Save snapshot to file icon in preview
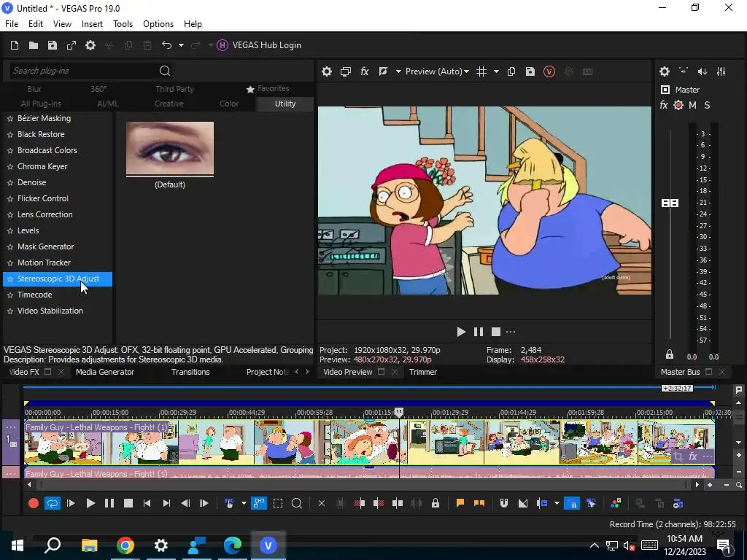Viewport: 747px width, 560px height. [x=530, y=71]
